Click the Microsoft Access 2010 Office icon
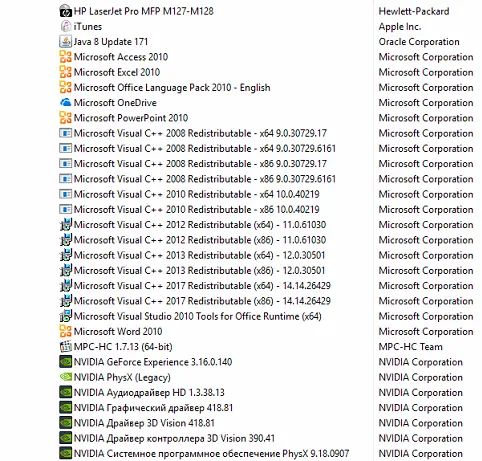 coord(65,57)
